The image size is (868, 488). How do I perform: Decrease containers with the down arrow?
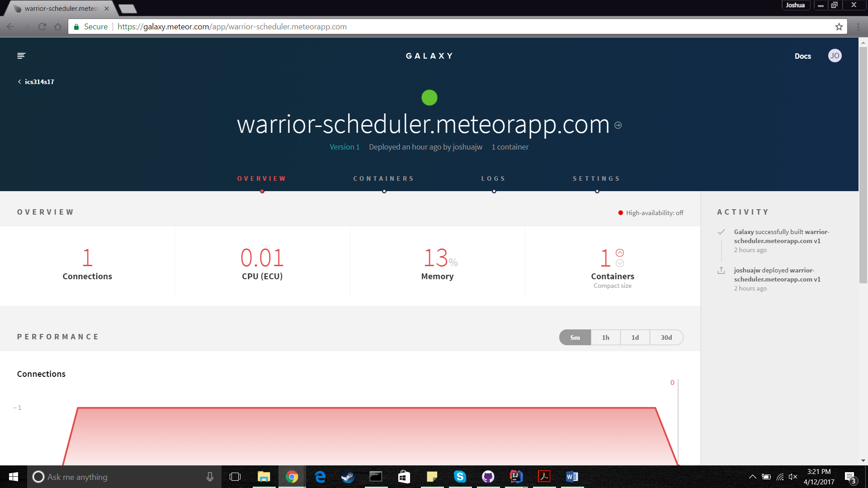pyautogui.click(x=620, y=263)
